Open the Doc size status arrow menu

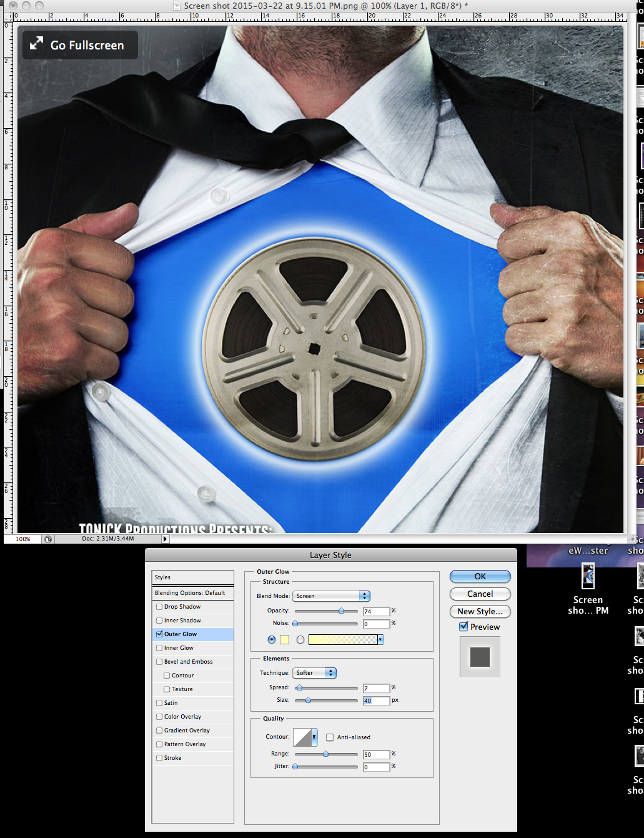[x=165, y=539]
